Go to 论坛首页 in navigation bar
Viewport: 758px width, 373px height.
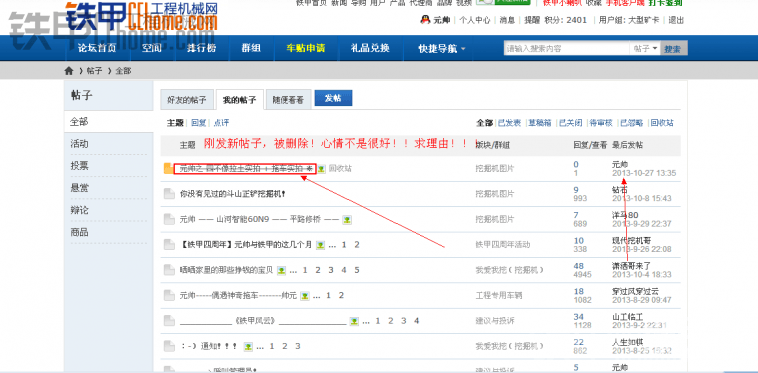[x=97, y=48]
